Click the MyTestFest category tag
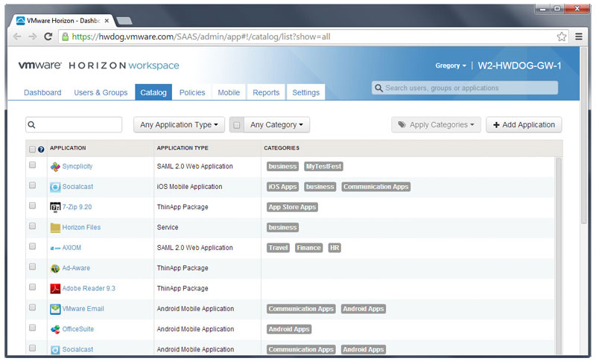This screenshot has height=364, width=596. pos(323,167)
